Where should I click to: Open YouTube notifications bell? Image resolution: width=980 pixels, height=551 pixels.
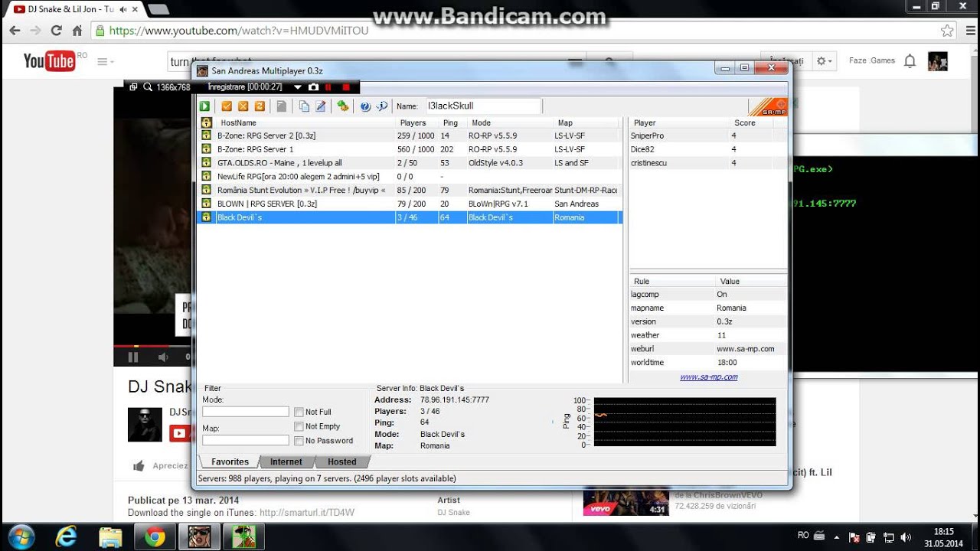(x=910, y=61)
